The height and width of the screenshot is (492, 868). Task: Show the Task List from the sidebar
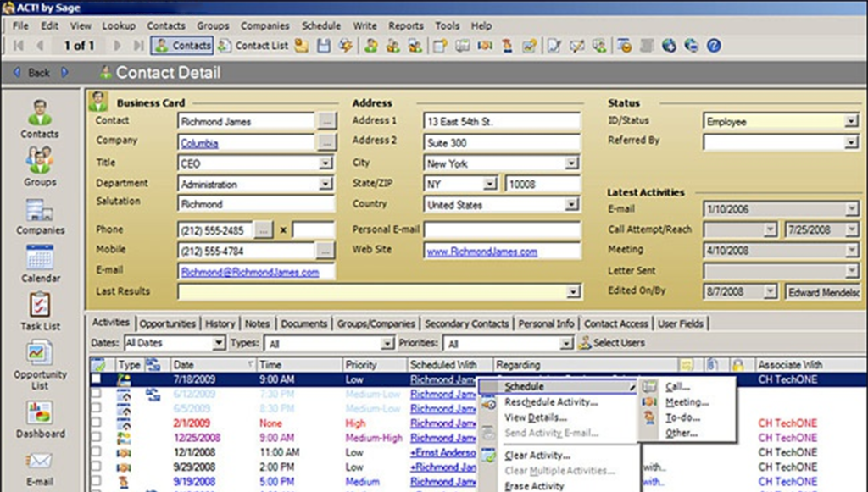40,312
